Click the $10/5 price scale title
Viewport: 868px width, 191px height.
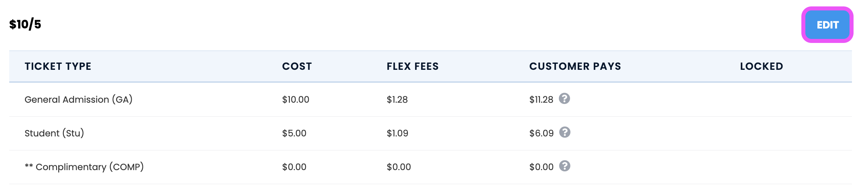(25, 24)
